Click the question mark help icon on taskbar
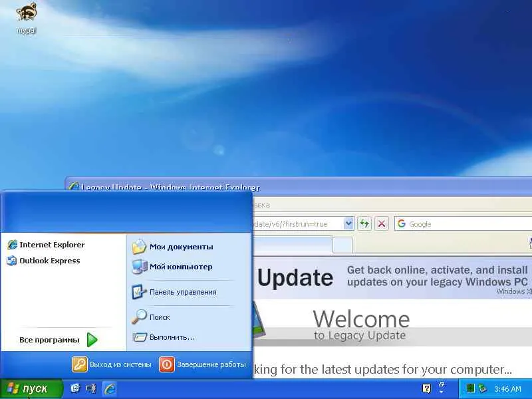Image resolution: width=532 pixels, height=399 pixels. pyautogui.click(x=426, y=388)
